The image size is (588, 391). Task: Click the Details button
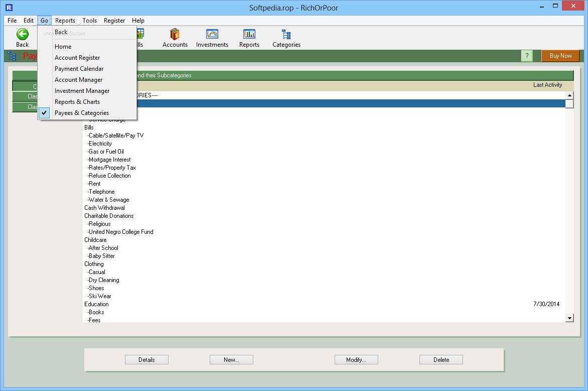click(146, 359)
